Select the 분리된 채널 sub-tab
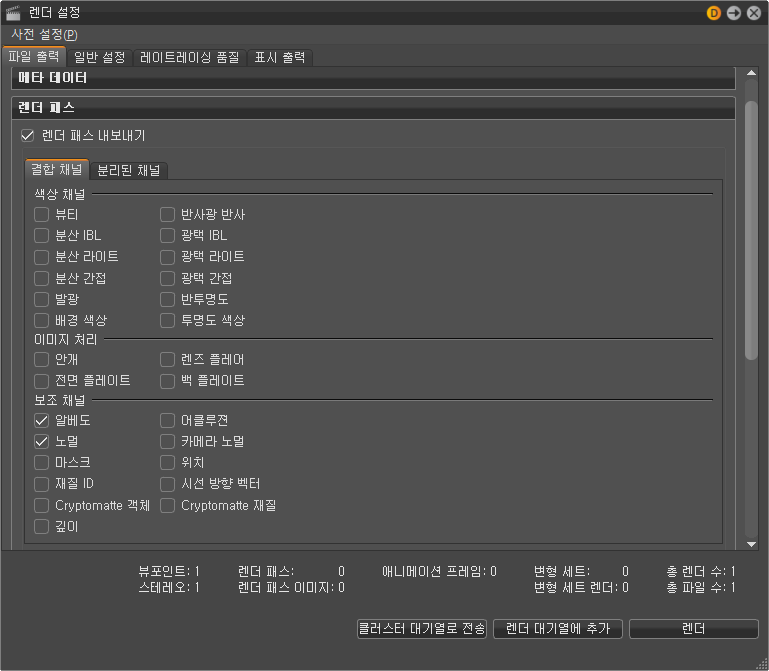This screenshot has width=769, height=671. [128, 170]
